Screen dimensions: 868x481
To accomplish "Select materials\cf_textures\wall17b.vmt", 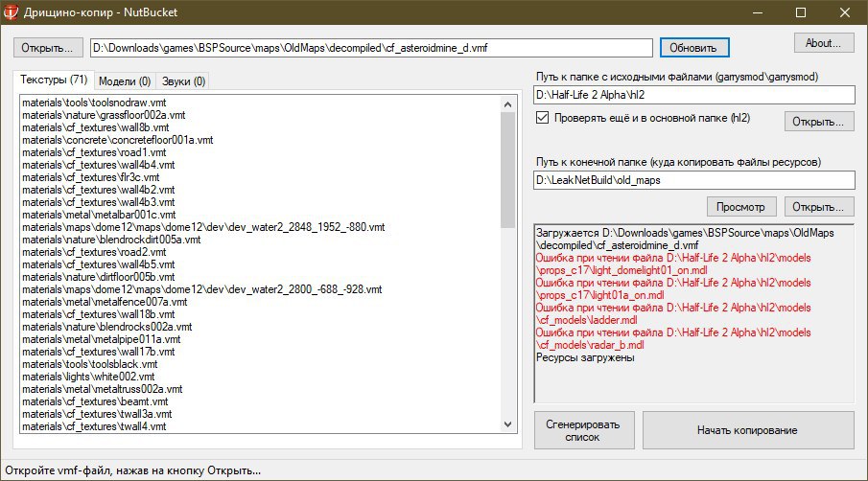I will tap(99, 352).
